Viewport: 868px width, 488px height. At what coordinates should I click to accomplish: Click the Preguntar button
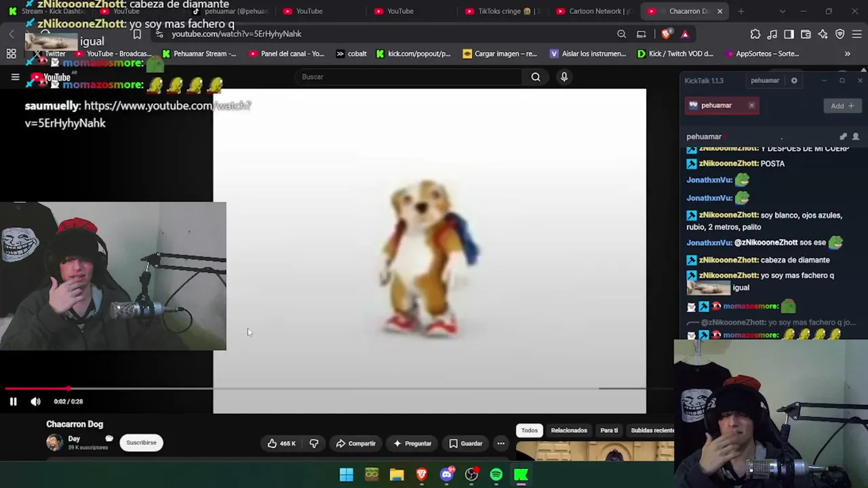click(412, 443)
